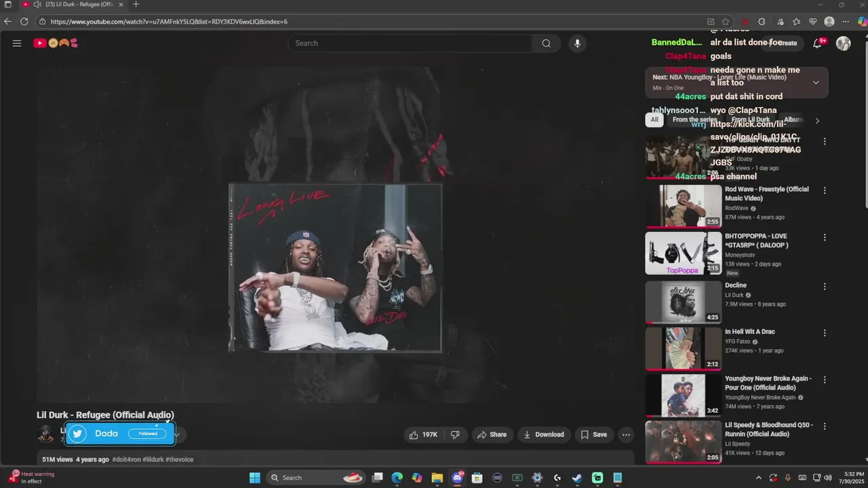
Task: Open options menu for Pour One video
Action: click(825, 380)
